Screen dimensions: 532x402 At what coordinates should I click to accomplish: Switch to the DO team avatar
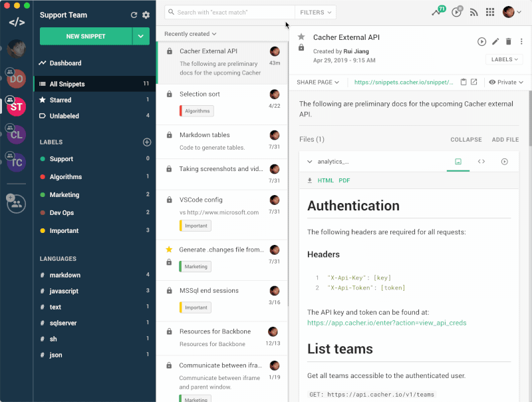(x=16, y=79)
